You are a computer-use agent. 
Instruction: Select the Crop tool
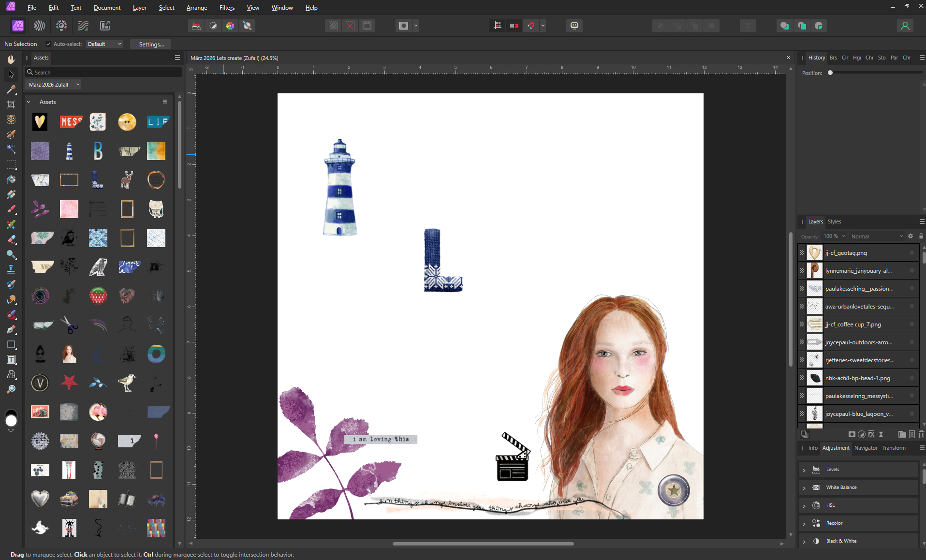(11, 104)
